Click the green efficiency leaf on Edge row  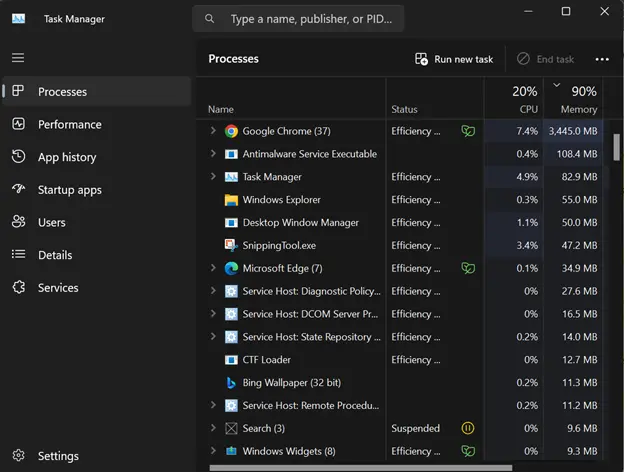click(x=468, y=268)
